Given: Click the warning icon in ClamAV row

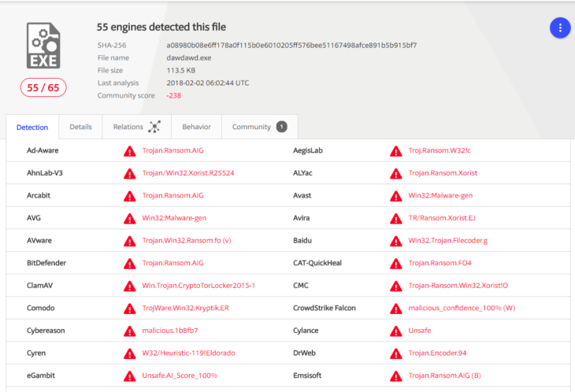Looking at the screenshot, I should tap(129, 286).
